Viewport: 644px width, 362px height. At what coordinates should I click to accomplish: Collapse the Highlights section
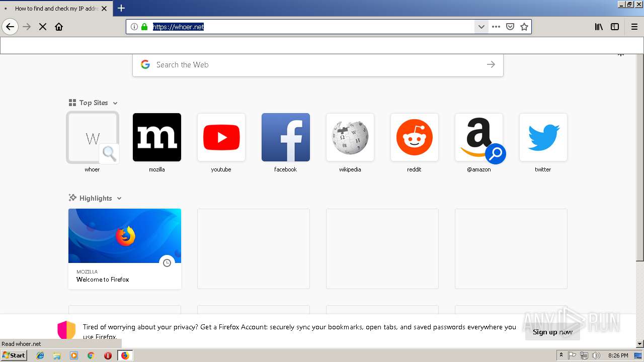[119, 199]
